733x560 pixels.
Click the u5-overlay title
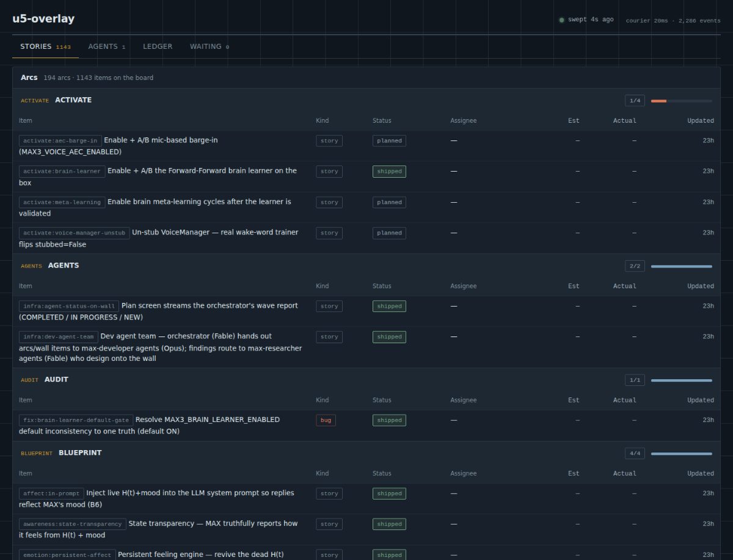pos(43,18)
